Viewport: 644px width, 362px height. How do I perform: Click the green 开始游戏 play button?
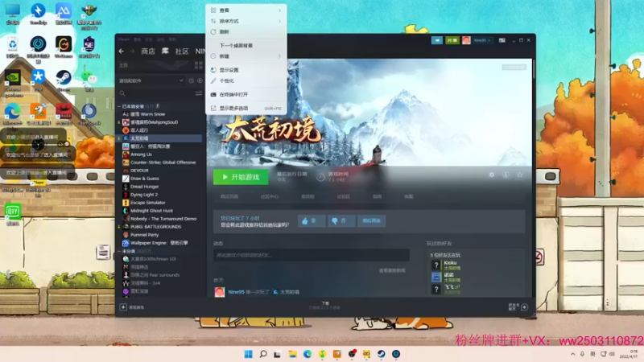click(241, 177)
